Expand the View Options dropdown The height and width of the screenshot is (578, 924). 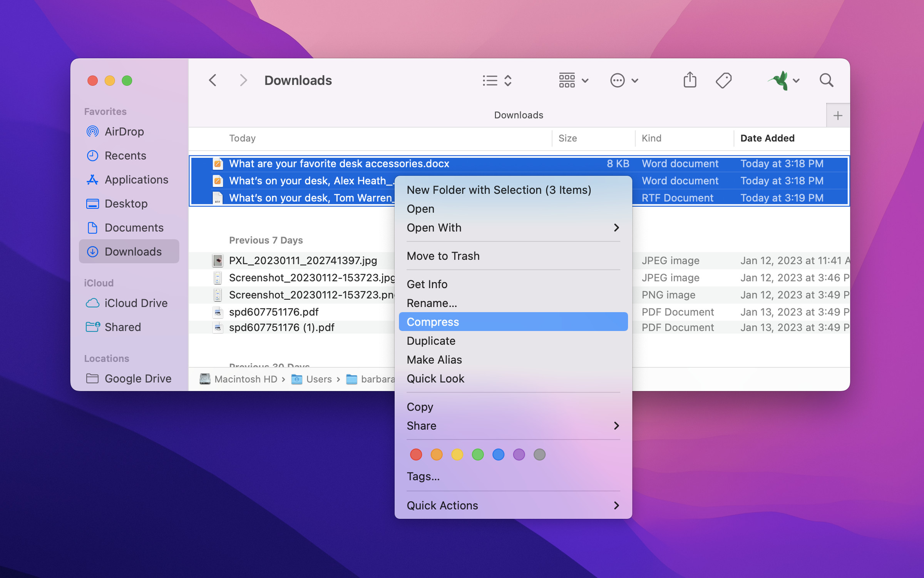click(x=571, y=79)
